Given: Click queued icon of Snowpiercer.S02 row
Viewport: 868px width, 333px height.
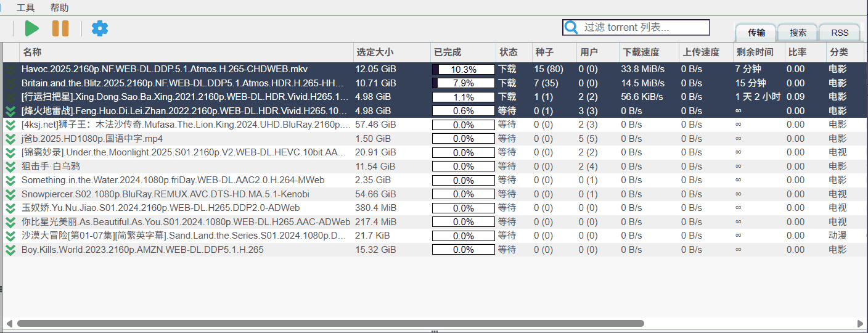Looking at the screenshot, I should click(x=10, y=194).
